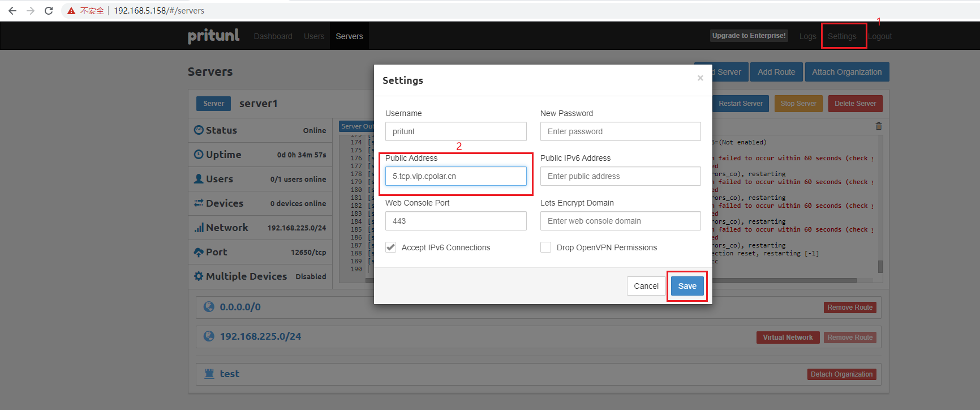Open Settings in the top navigation
980x410 pixels.
point(842,36)
